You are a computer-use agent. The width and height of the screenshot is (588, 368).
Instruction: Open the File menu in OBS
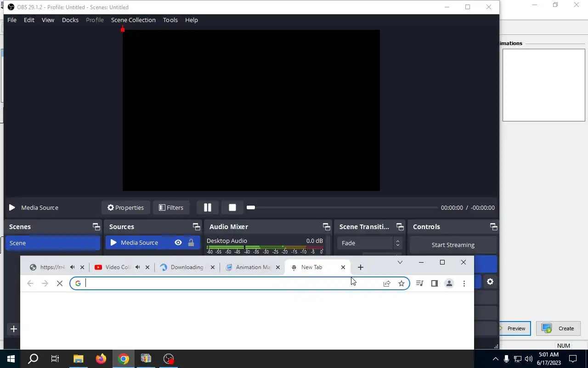click(x=12, y=20)
